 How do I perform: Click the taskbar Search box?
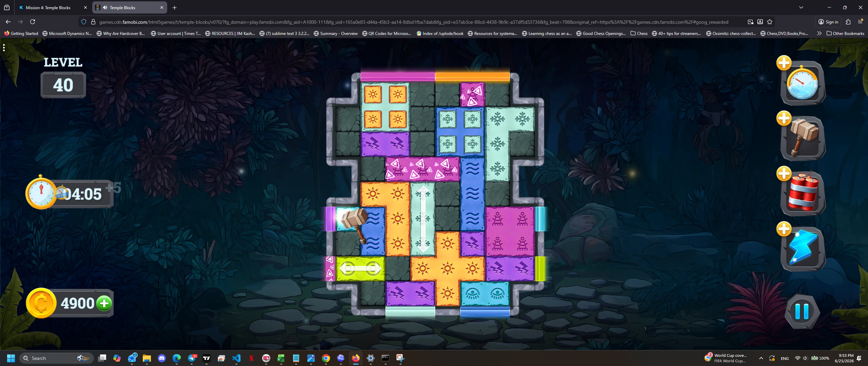[x=56, y=358]
